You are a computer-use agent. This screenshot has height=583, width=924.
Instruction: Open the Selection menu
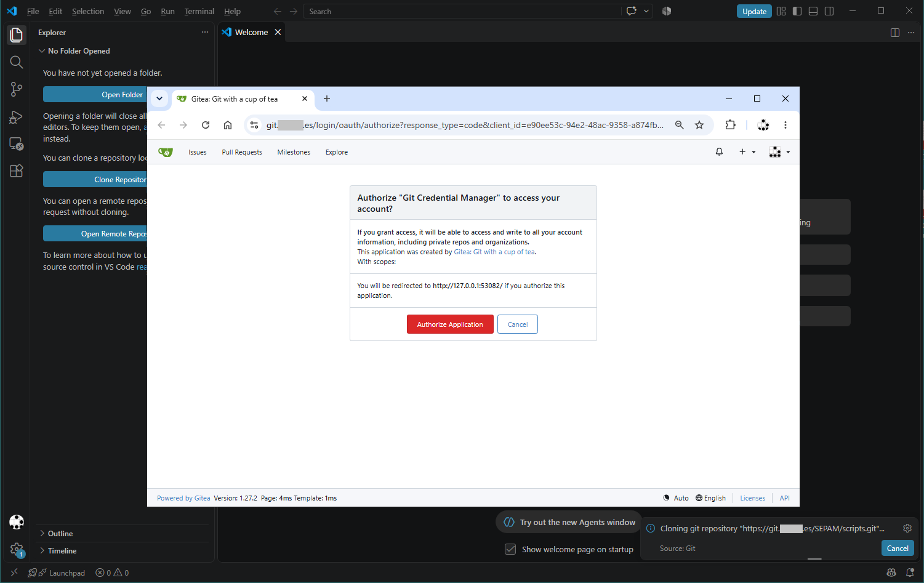[x=88, y=11]
